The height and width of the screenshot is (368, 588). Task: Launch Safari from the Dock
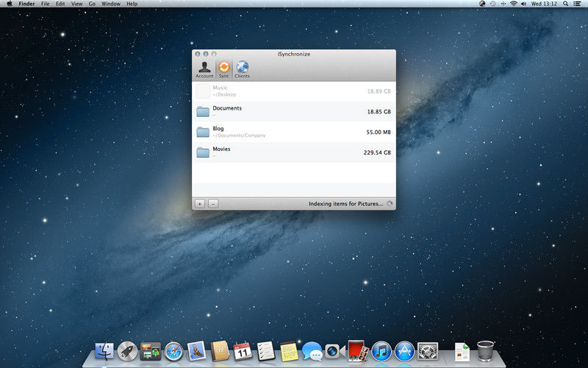tap(173, 352)
